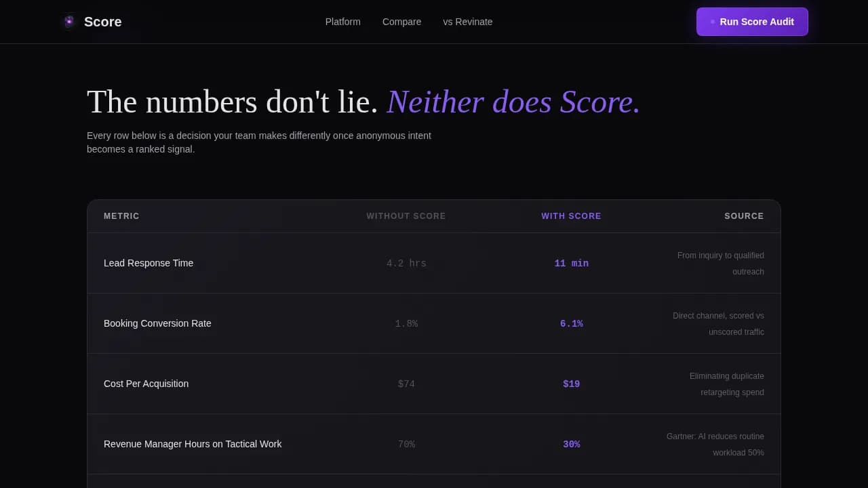Click the Run Score Audit button

coord(752,22)
